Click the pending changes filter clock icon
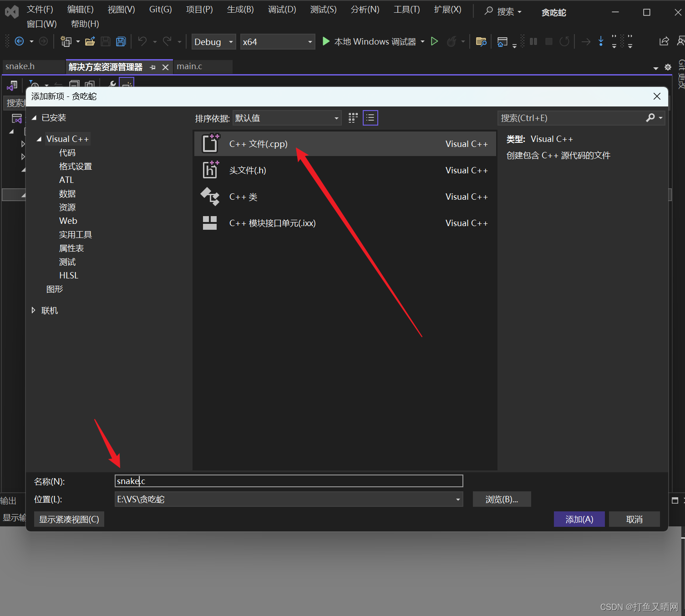 (x=34, y=85)
